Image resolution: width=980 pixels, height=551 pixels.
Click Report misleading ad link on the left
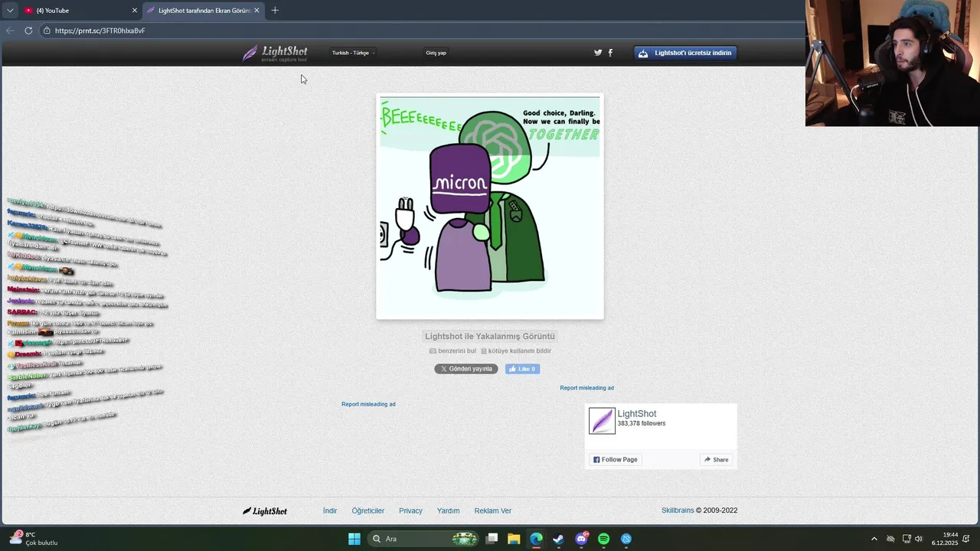click(x=368, y=404)
